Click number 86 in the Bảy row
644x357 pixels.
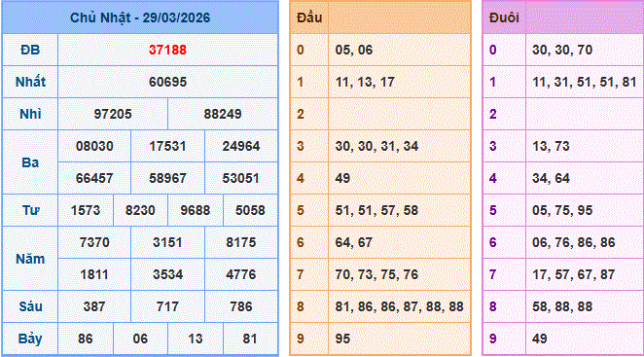click(x=86, y=339)
